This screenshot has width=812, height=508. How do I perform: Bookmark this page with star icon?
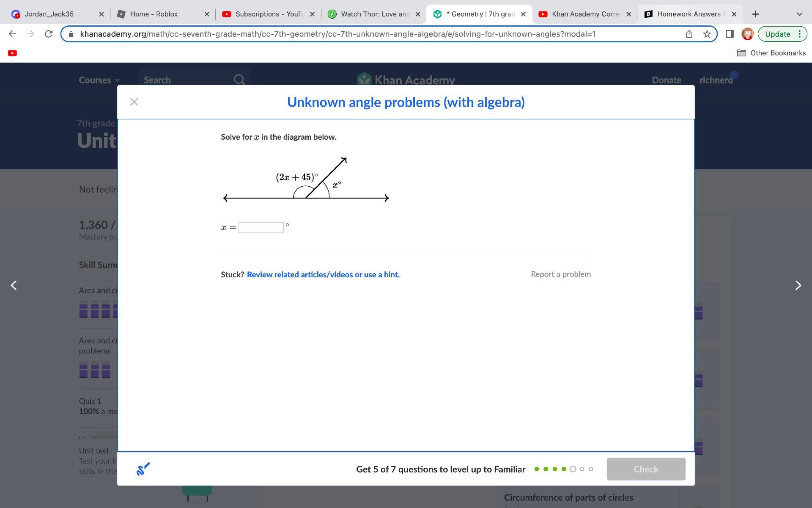(707, 34)
